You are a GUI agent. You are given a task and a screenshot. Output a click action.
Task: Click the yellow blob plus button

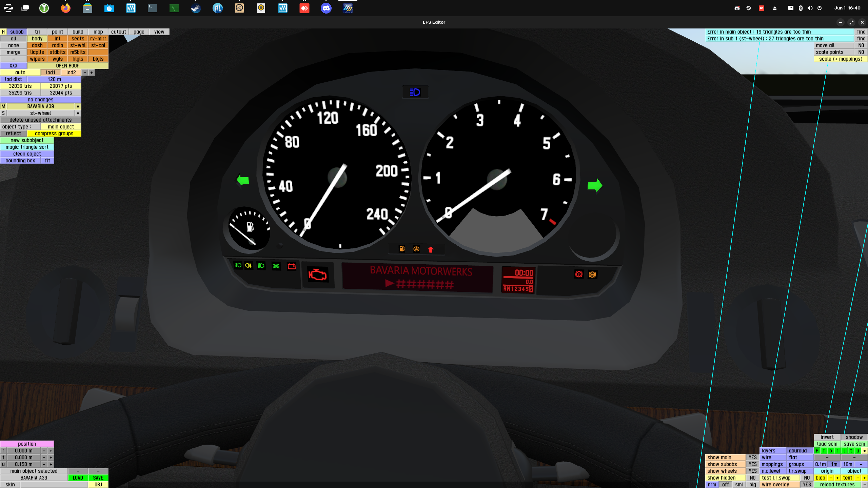pos(837,478)
